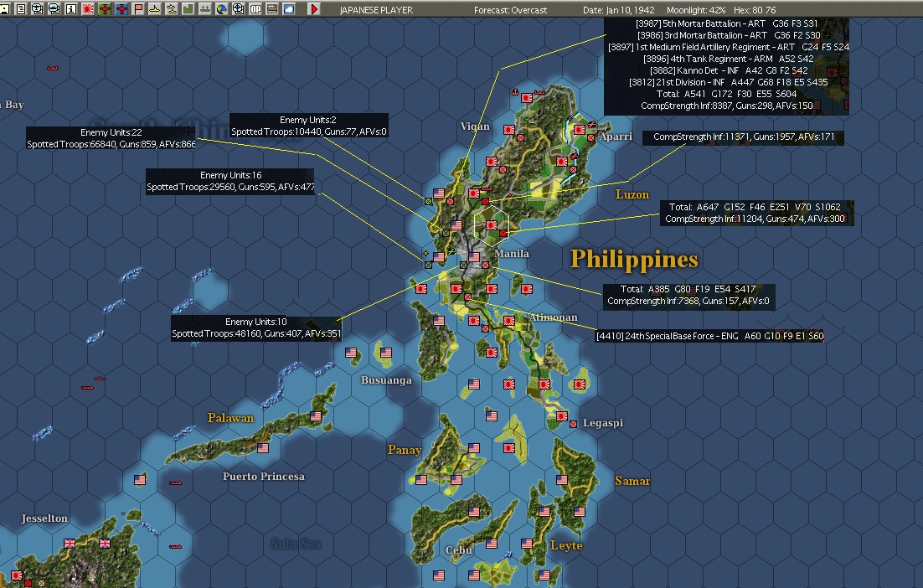
Task: Click the Panay island label
Action: (x=405, y=451)
